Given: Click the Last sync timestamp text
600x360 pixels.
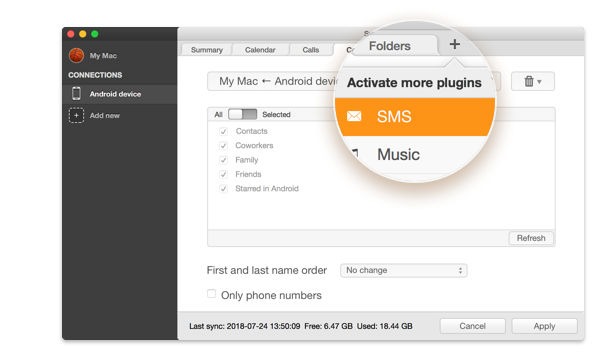Looking at the screenshot, I should coord(245,326).
